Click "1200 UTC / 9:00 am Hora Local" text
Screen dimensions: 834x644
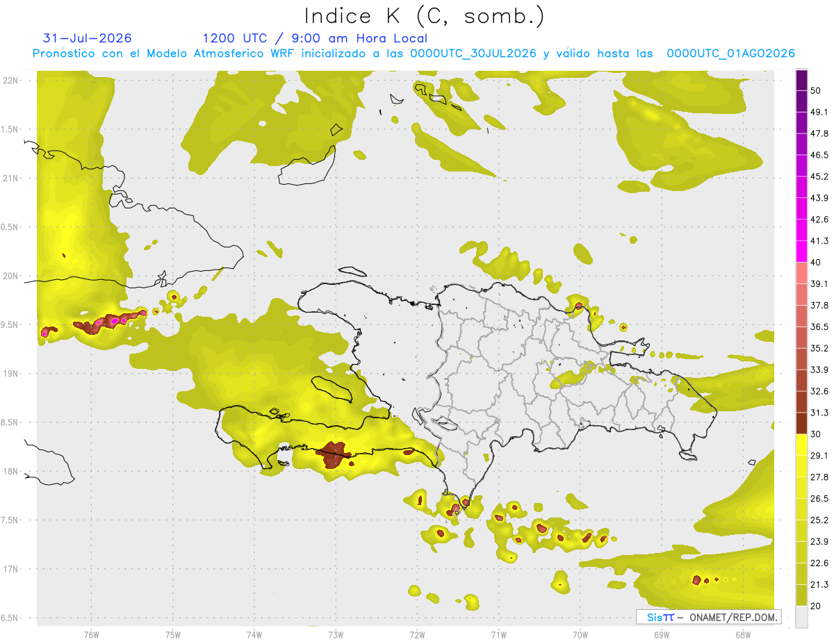point(315,38)
